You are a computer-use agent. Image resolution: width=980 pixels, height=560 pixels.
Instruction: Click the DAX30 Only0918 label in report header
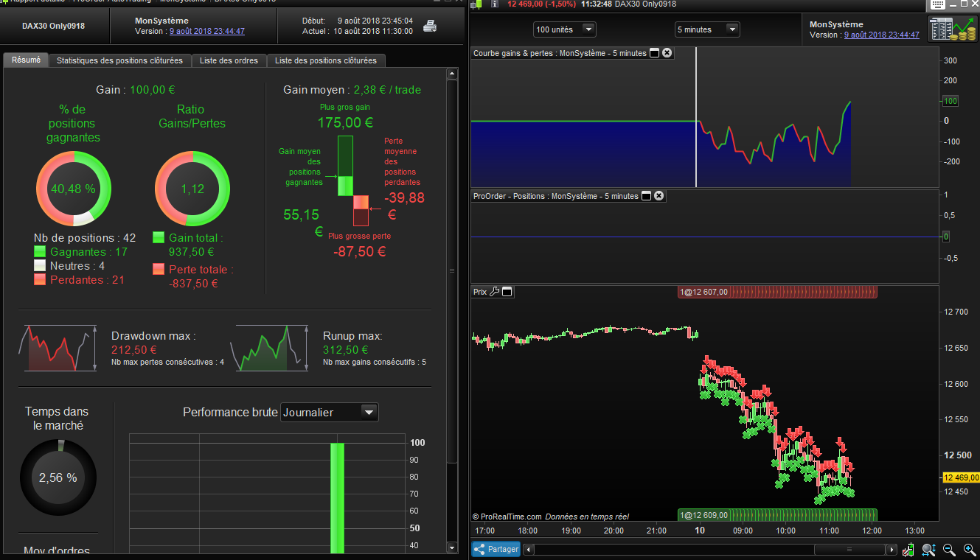(x=54, y=26)
